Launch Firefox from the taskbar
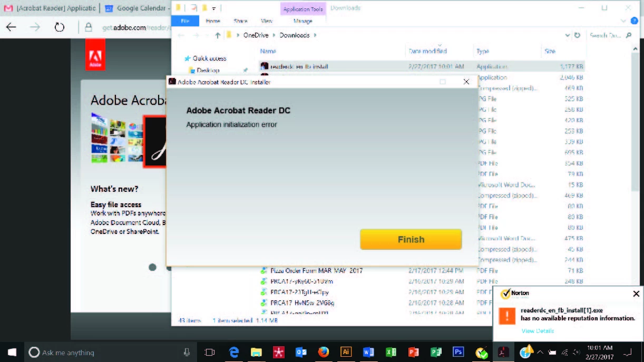The width and height of the screenshot is (644, 362). pyautogui.click(x=324, y=352)
